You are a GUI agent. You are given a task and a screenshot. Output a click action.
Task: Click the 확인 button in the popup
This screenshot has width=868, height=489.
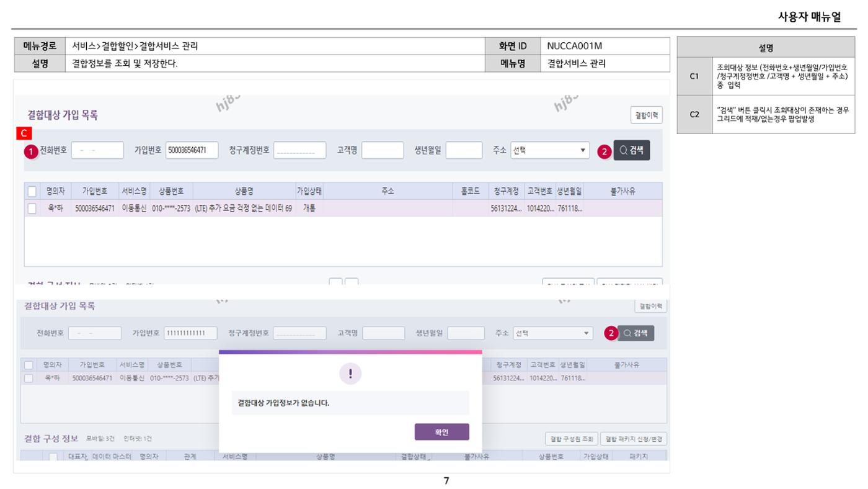(x=441, y=432)
